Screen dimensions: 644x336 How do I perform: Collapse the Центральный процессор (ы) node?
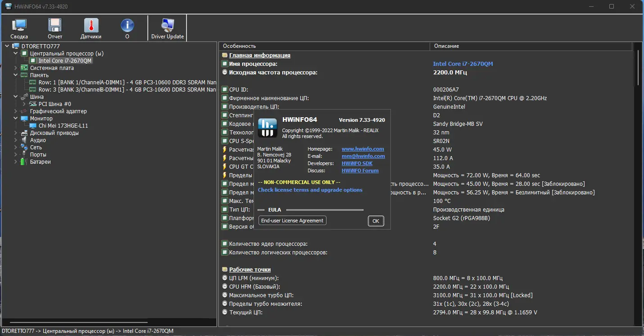click(16, 53)
